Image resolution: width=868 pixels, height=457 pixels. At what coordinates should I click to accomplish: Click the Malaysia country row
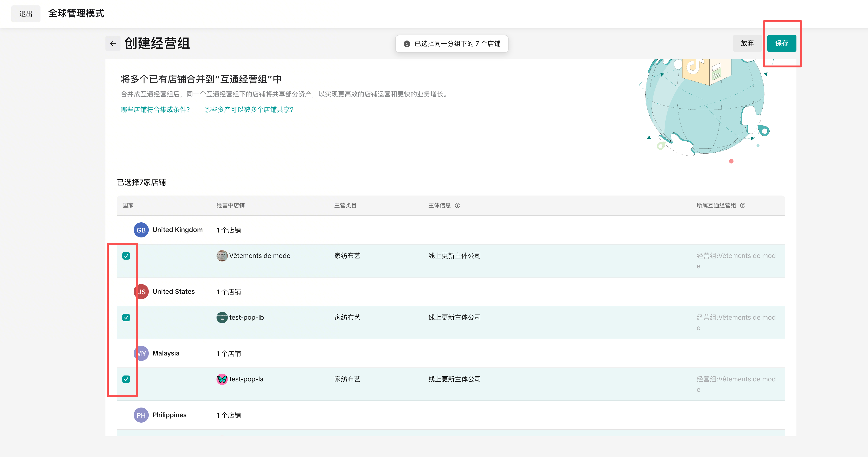click(x=166, y=353)
